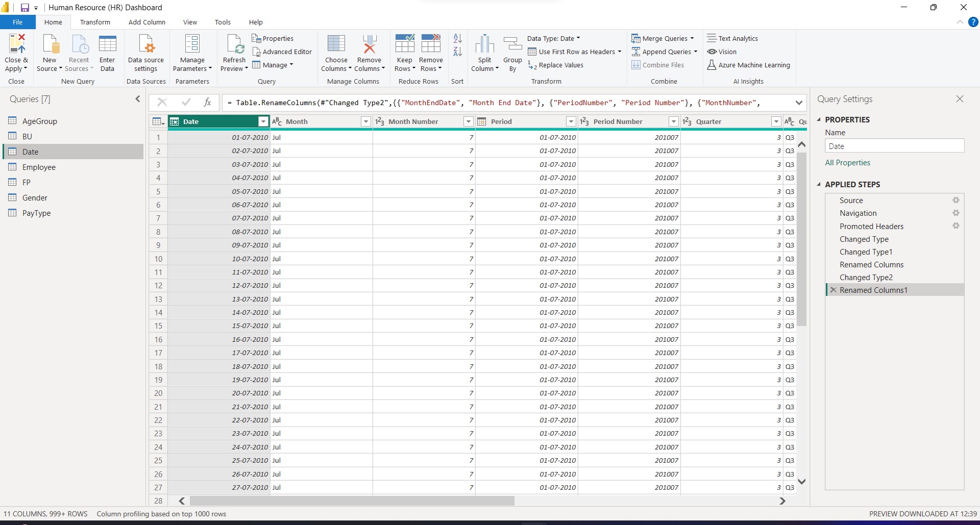The image size is (980, 525).
Task: Click the query Name input field
Action: pyautogui.click(x=894, y=146)
